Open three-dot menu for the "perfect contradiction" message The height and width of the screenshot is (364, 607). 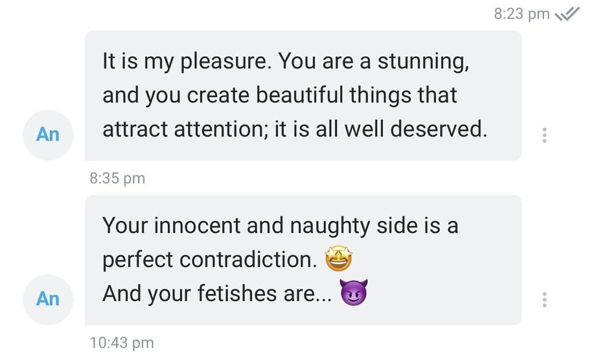pos(544,299)
